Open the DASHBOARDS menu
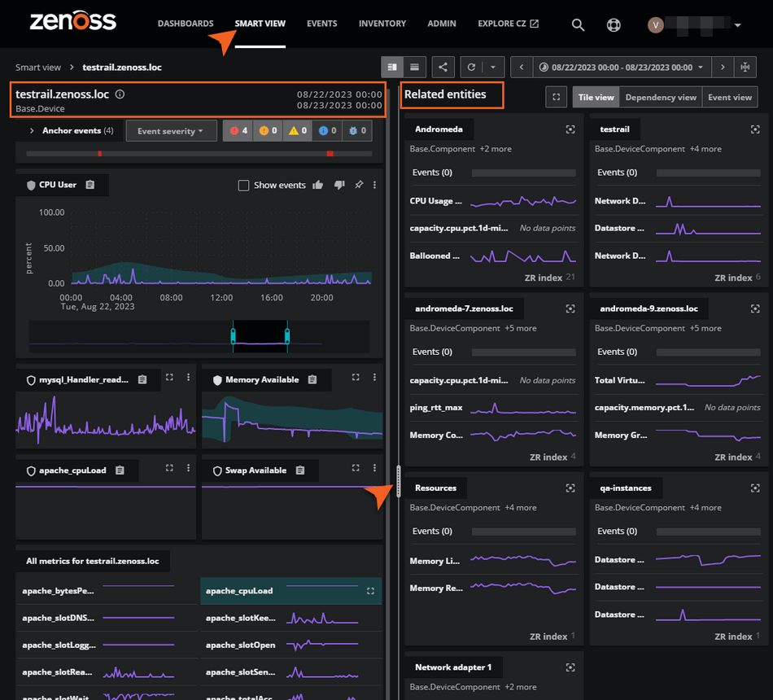Image resolution: width=773 pixels, height=700 pixels. point(186,24)
